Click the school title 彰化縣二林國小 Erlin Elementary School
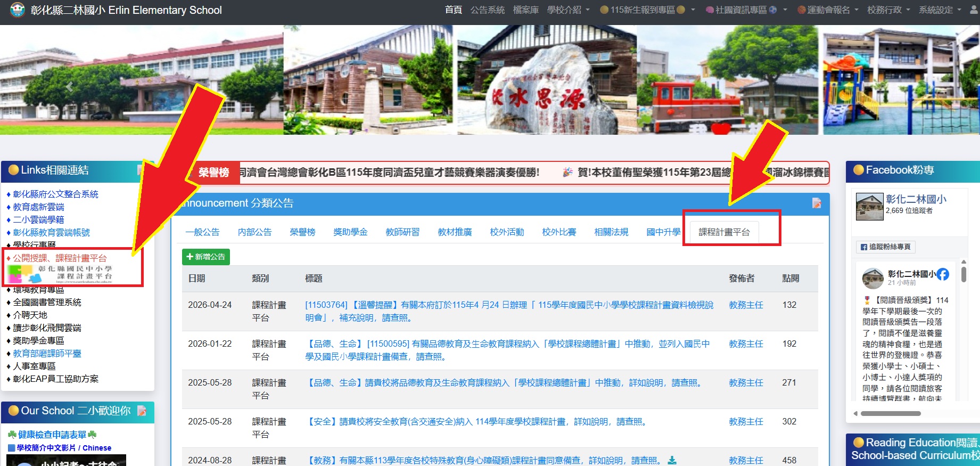Image resolution: width=980 pixels, height=466 pixels. [126, 10]
